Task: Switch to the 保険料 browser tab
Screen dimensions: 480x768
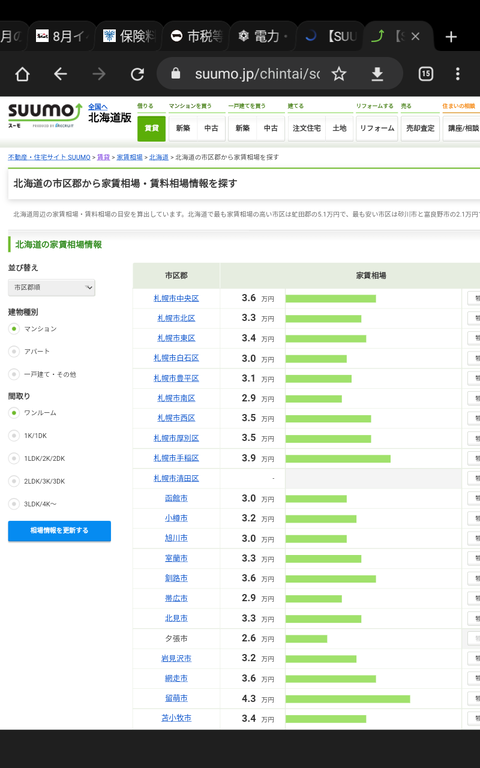Action: (129, 36)
